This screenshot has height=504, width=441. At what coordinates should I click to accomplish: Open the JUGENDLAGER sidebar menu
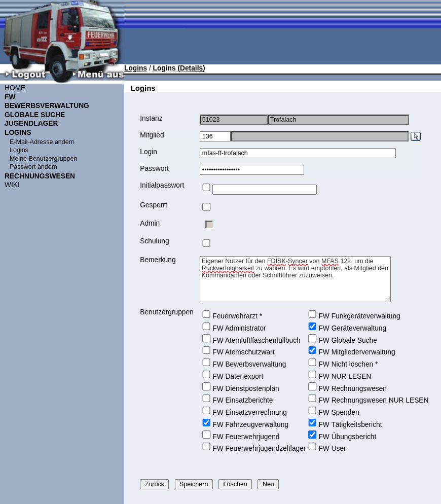coord(31,123)
